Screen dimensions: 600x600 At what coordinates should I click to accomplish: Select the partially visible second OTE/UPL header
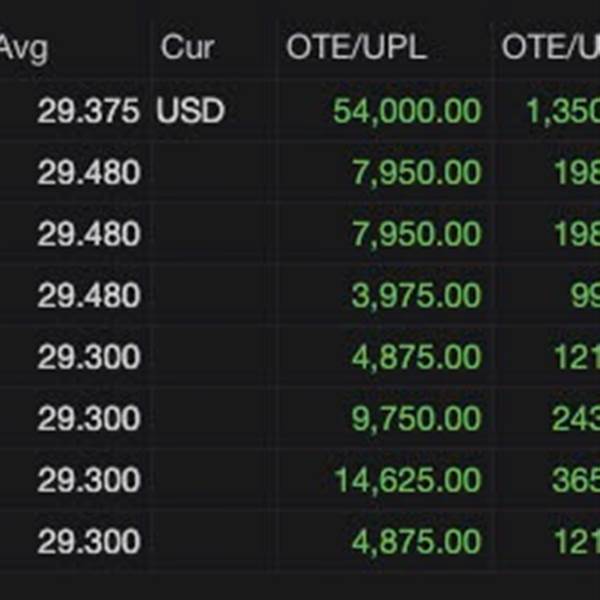(x=551, y=47)
